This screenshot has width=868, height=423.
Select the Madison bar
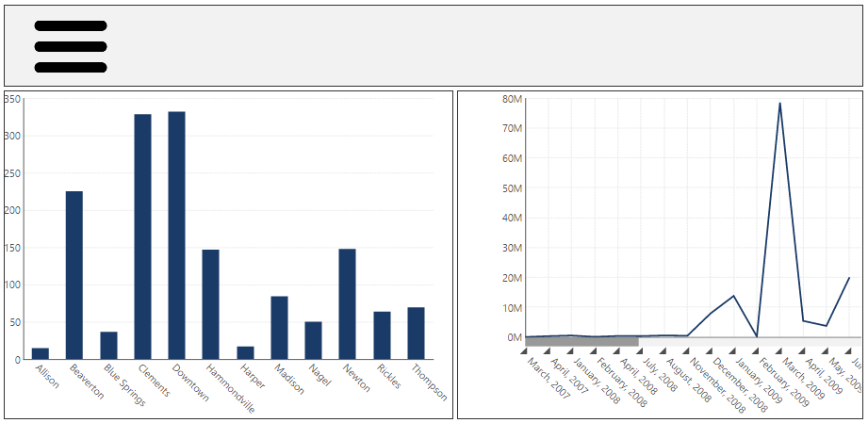click(279, 327)
